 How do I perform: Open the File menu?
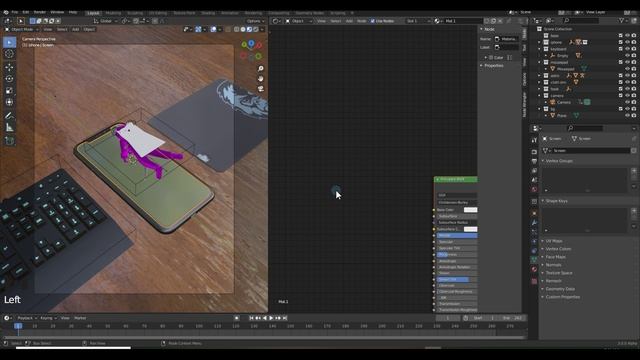tap(15, 12)
